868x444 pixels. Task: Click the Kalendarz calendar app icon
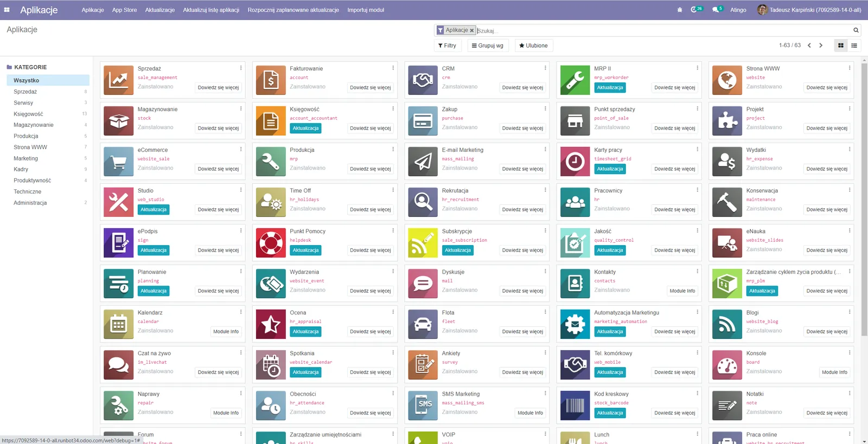click(x=118, y=324)
